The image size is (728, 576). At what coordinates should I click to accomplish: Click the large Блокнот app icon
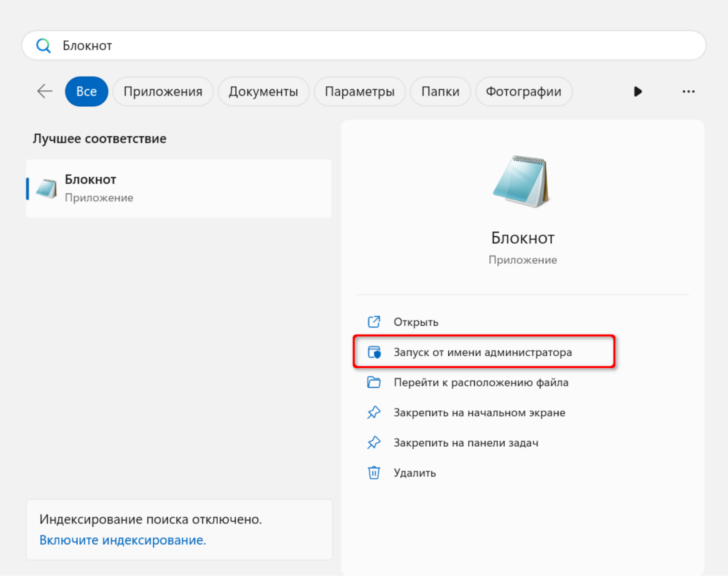coord(522,181)
